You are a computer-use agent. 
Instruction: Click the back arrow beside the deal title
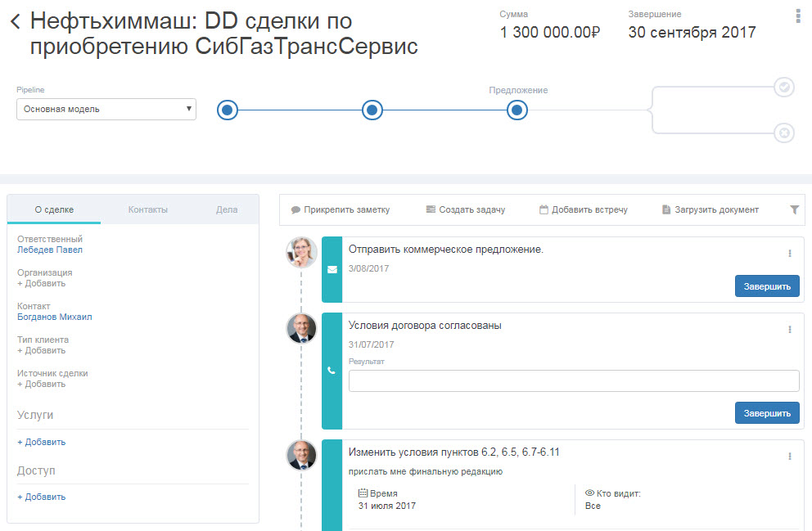click(x=15, y=22)
